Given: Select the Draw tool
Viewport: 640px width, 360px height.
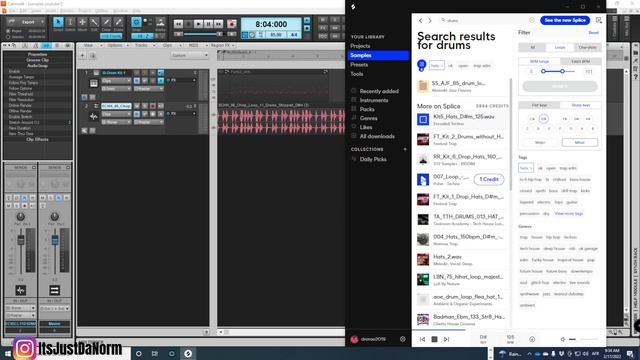Looking at the screenshot, I should [x=106, y=22].
